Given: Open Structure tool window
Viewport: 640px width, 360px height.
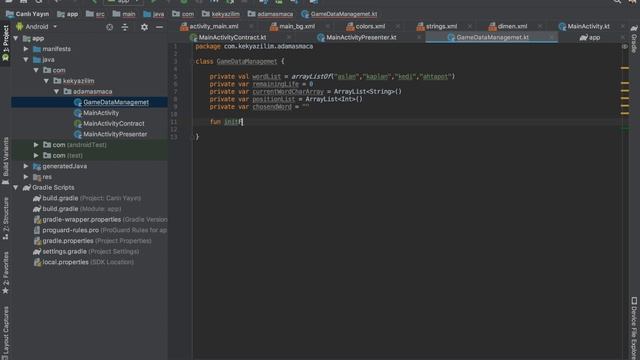Looking at the screenshot, I should tap(5, 219).
